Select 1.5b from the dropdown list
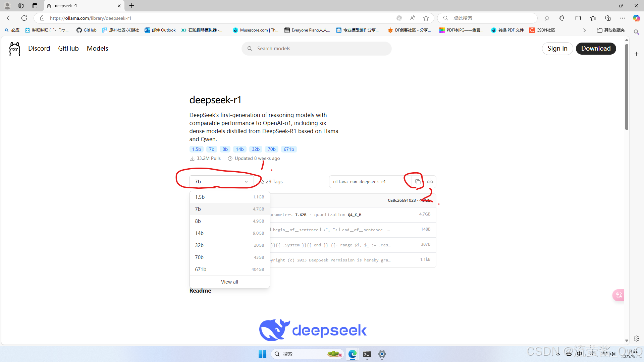This screenshot has height=362, width=644. pyautogui.click(x=230, y=197)
